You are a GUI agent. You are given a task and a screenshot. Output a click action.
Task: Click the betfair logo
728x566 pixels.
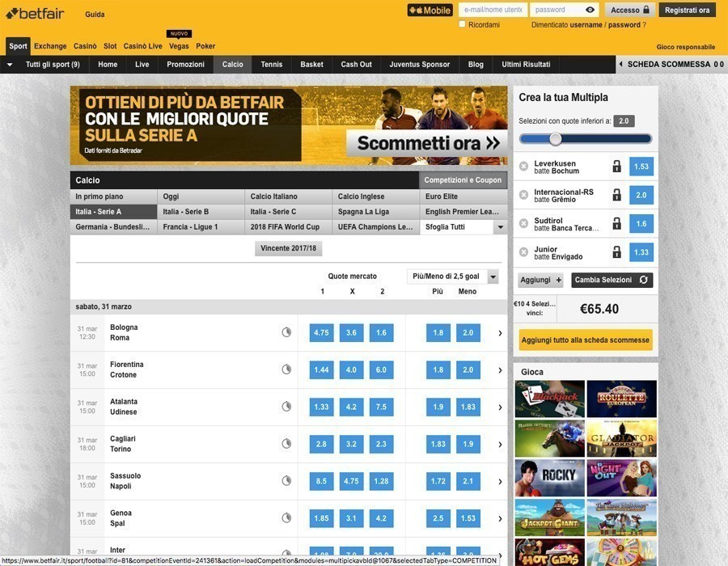[35, 14]
